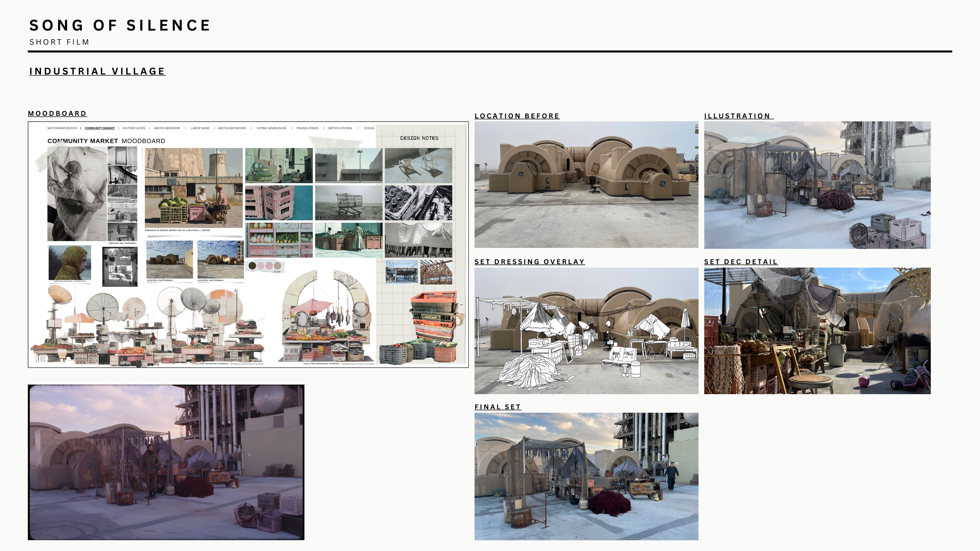Image resolution: width=980 pixels, height=551 pixels.
Task: Open the Factory Gates tab
Action: point(134,128)
